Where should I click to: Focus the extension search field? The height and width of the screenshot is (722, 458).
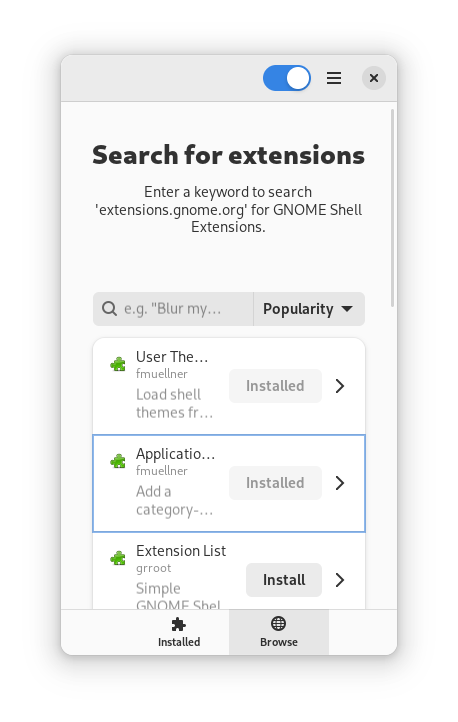click(173, 309)
